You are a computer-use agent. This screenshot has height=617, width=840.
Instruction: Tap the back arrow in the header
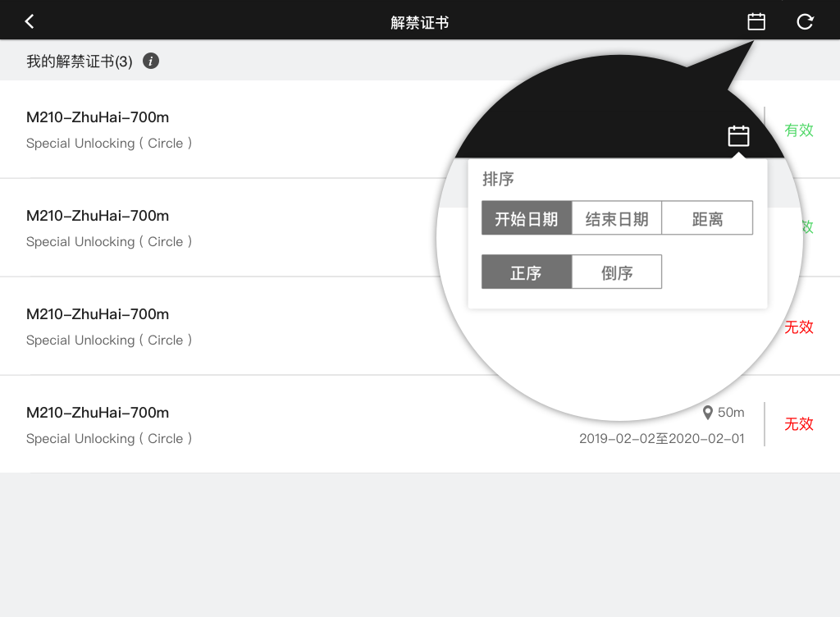point(30,21)
